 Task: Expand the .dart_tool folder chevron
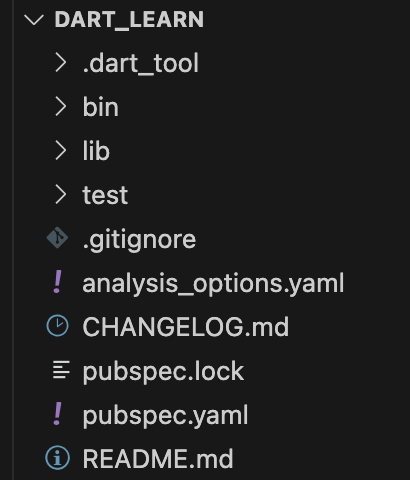tap(61, 63)
